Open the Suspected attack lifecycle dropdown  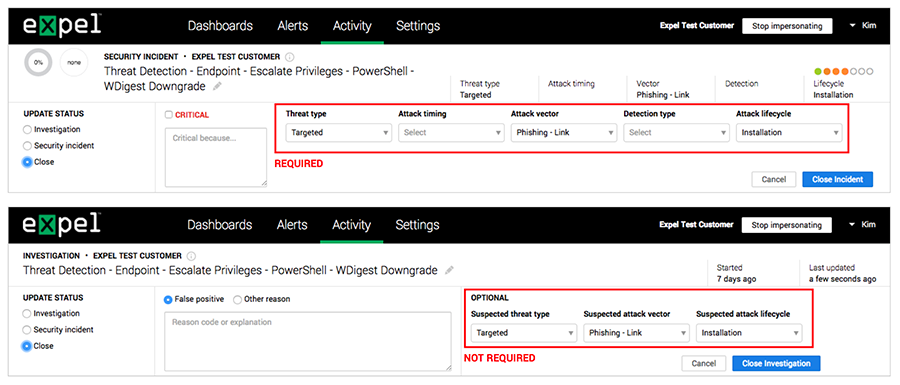coord(749,333)
